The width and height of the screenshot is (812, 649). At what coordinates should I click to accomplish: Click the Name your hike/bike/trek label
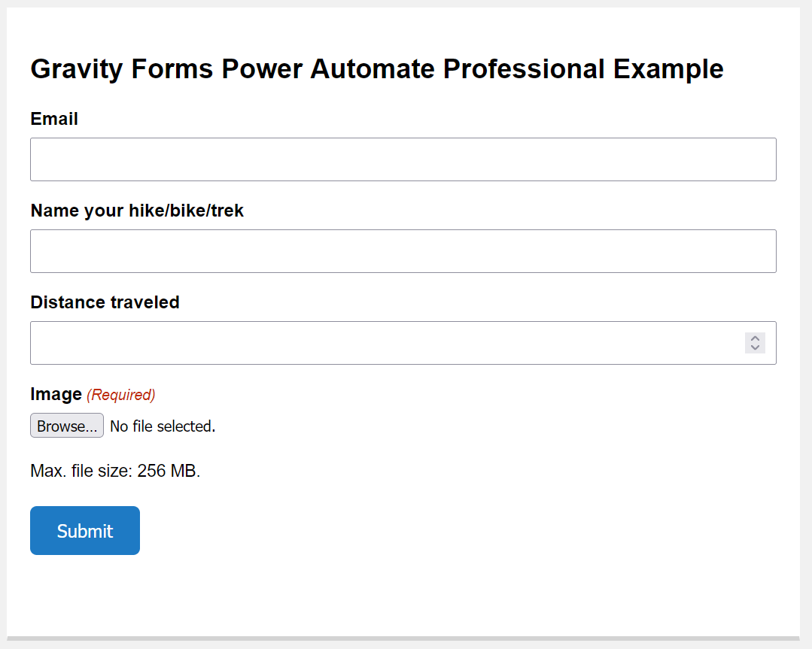click(137, 211)
